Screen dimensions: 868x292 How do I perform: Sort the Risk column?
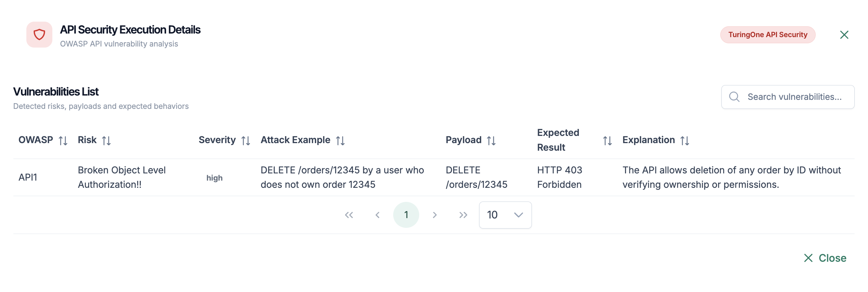(x=106, y=141)
